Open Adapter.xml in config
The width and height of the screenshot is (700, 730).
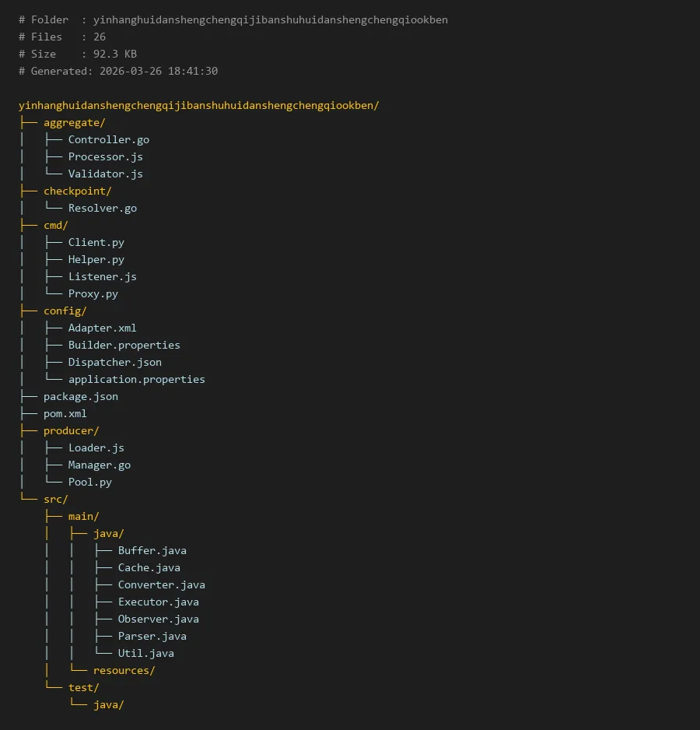[102, 328]
